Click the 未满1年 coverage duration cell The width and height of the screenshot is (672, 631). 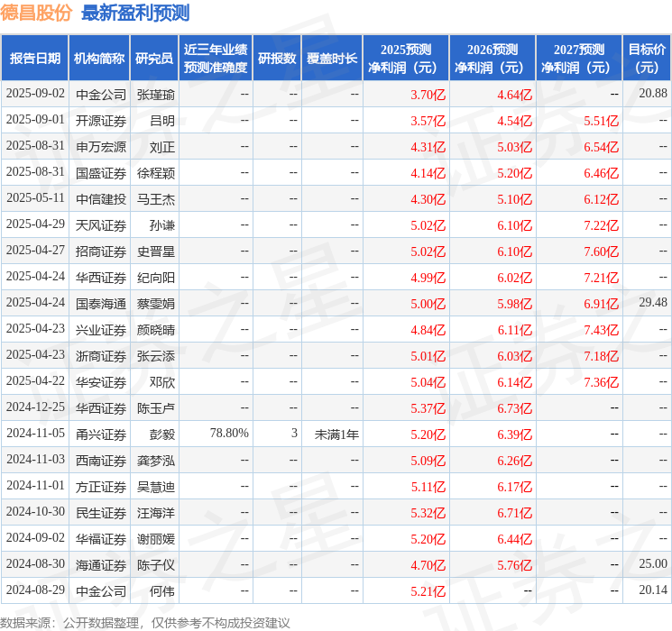point(336,434)
